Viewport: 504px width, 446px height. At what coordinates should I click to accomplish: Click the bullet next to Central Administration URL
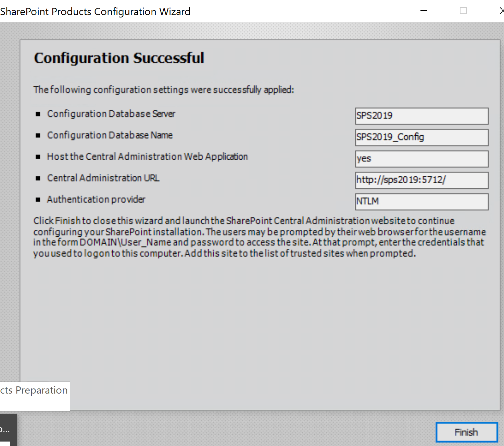[x=38, y=178]
